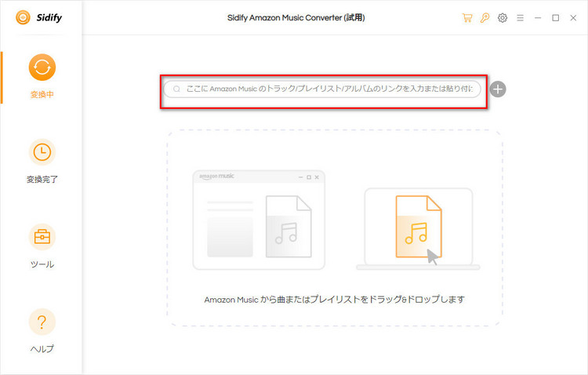The width and height of the screenshot is (588, 375).
Task: Maximize the Sidify window
Action: (555, 17)
